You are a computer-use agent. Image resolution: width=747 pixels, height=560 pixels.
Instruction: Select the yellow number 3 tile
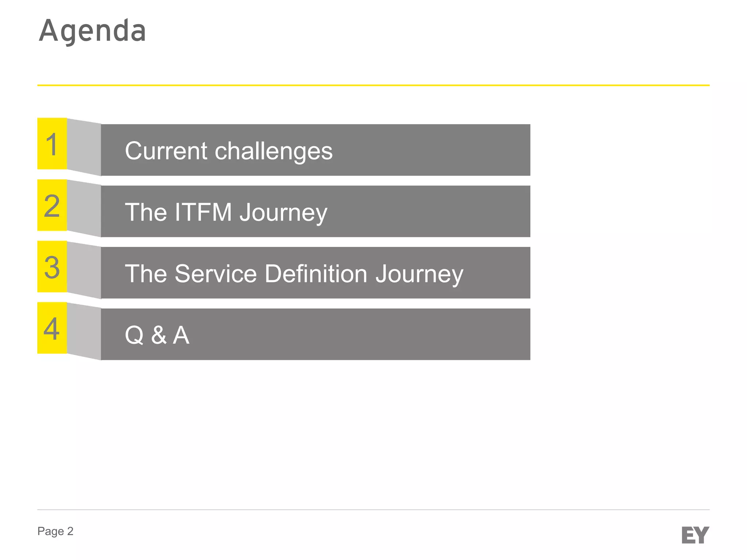point(52,267)
